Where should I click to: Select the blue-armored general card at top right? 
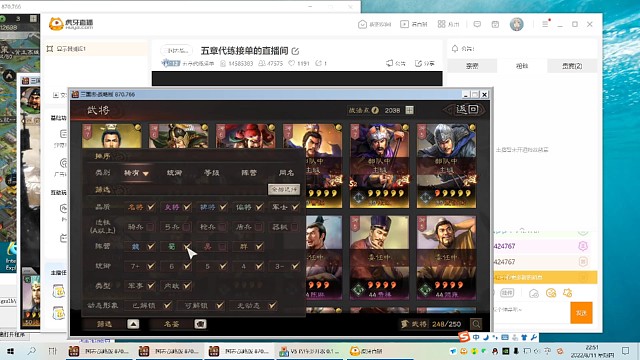pos(446,166)
